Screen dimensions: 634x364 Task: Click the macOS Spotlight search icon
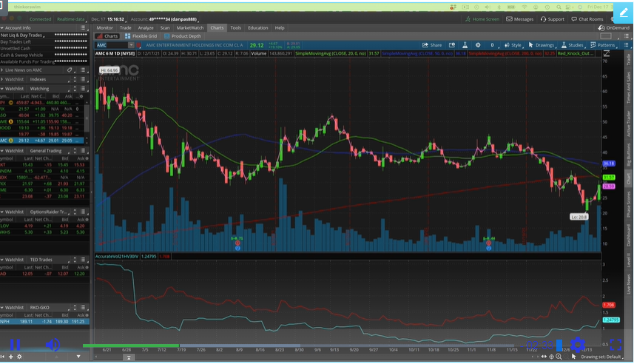coord(559,7)
